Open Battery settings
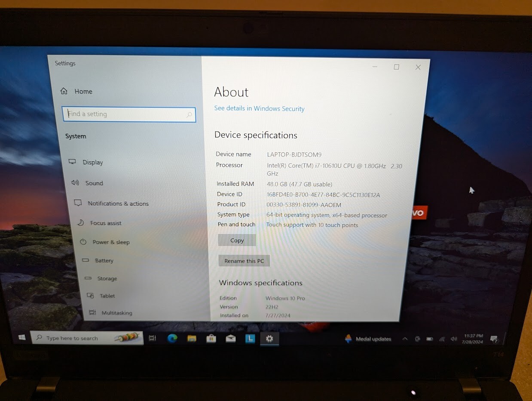This screenshot has height=401, width=532. (x=98, y=260)
